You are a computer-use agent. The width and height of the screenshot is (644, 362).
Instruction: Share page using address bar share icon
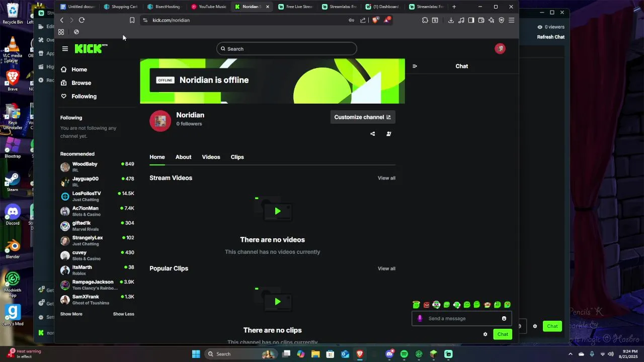coord(363,20)
